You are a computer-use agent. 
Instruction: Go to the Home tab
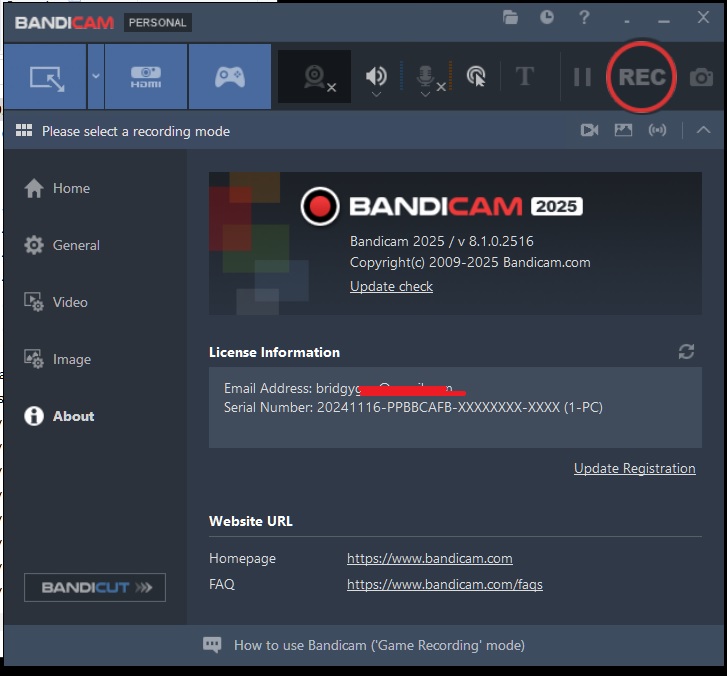(x=57, y=188)
